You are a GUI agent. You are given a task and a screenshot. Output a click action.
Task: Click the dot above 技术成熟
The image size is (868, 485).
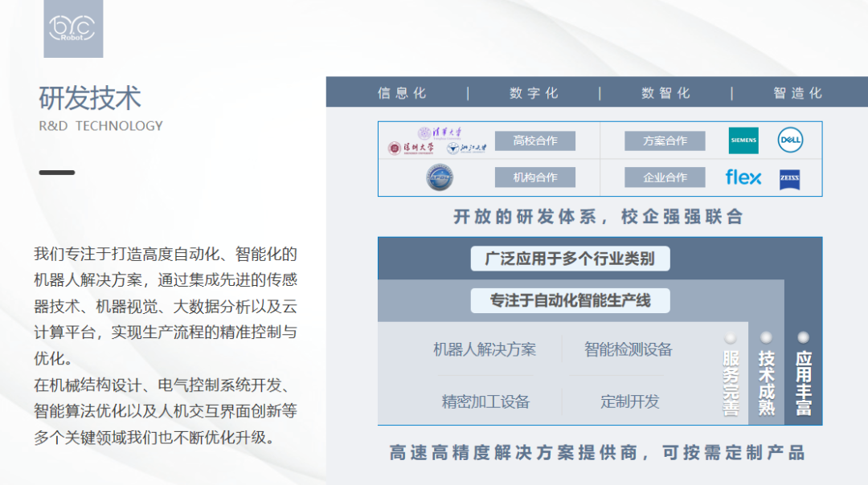point(767,336)
